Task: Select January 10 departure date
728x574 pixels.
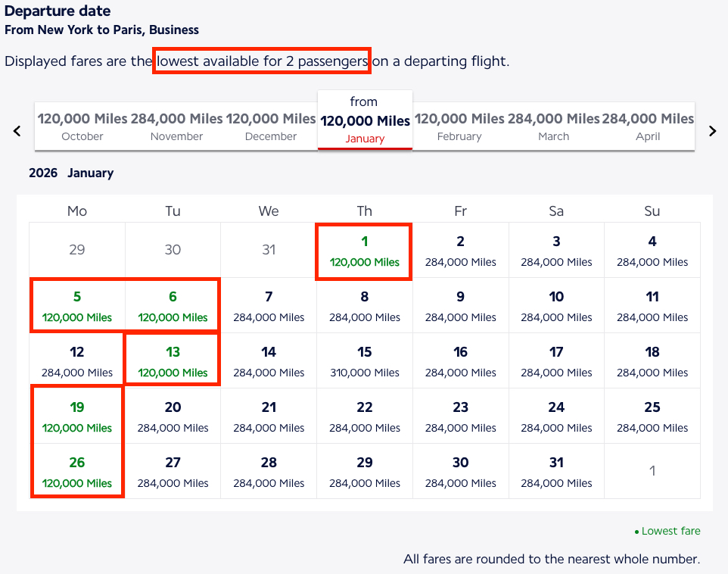Action: (556, 305)
